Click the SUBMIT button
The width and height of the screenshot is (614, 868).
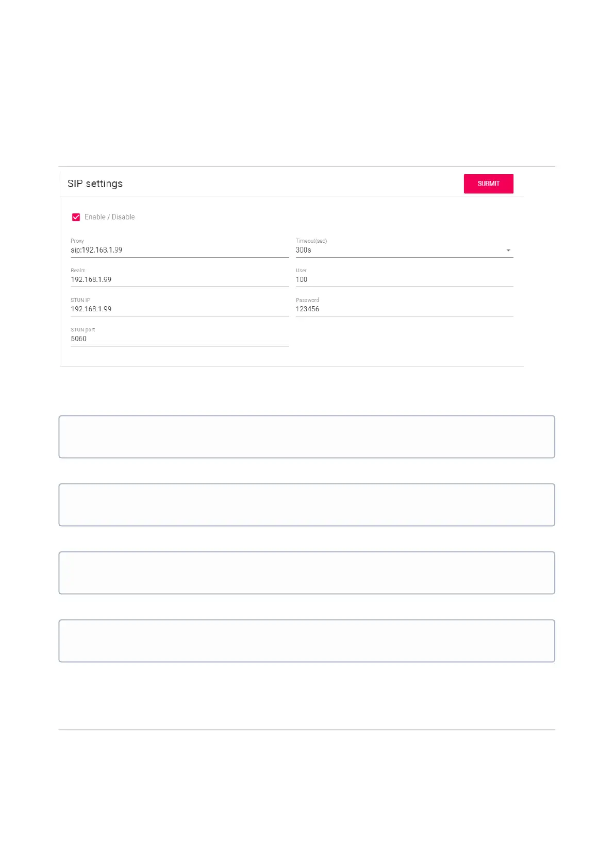488,184
